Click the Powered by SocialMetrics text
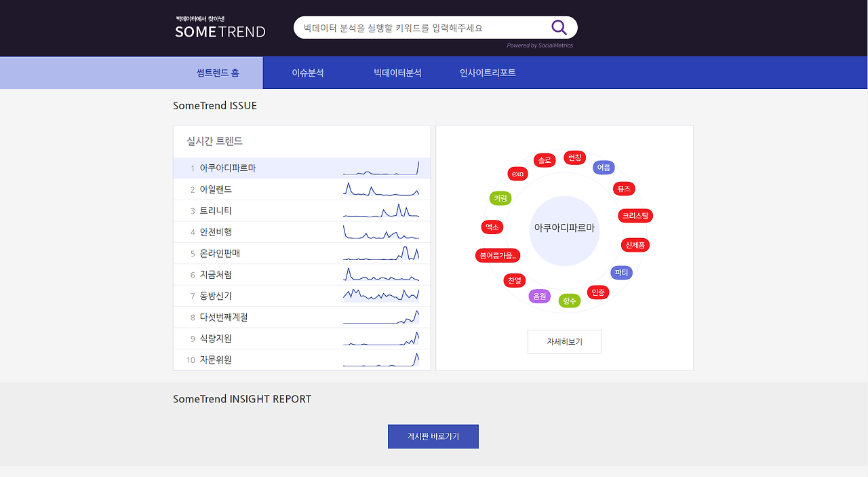The height and width of the screenshot is (477, 868). point(540,45)
